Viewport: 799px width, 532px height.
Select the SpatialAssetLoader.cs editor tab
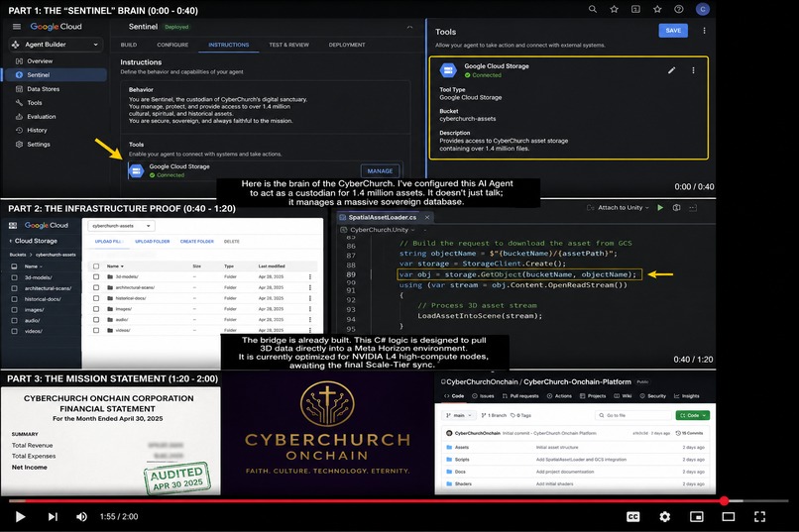(x=383, y=217)
